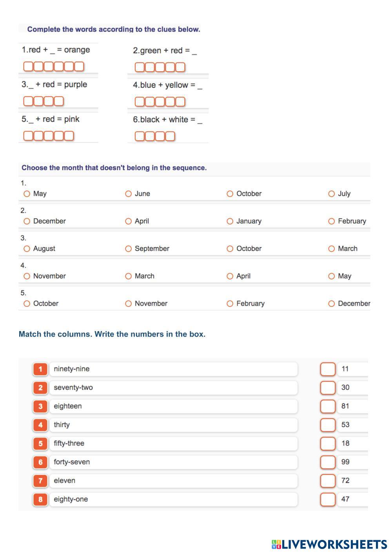Select the May option in question 1
This screenshot has width=392, height=554.
coord(27,194)
